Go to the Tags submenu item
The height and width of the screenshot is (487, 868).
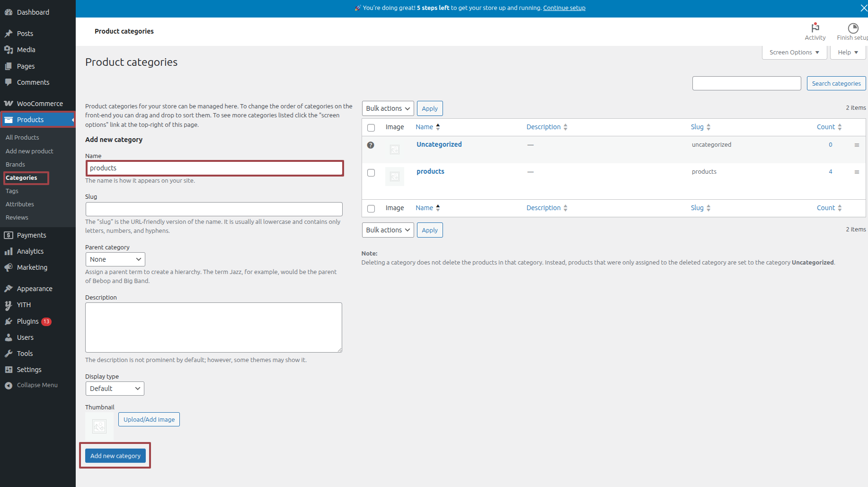(x=12, y=191)
